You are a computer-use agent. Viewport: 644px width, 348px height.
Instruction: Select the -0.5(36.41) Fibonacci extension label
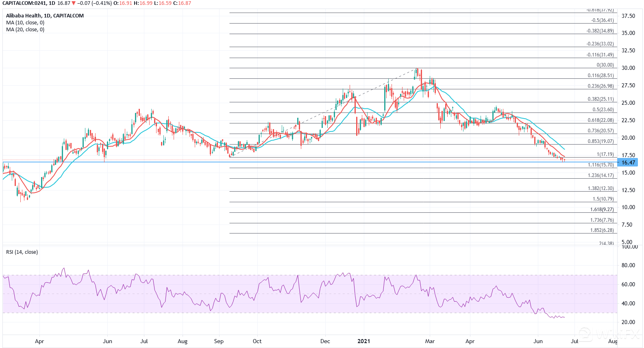pyautogui.click(x=602, y=20)
